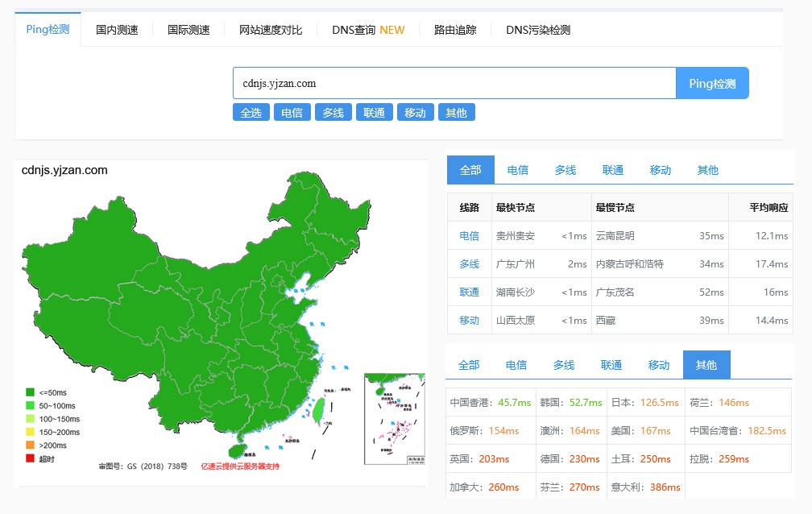Screen dimensions: 812x514
Task: Toggle the 多线 filter under the search box
Action: pyautogui.click(x=333, y=113)
